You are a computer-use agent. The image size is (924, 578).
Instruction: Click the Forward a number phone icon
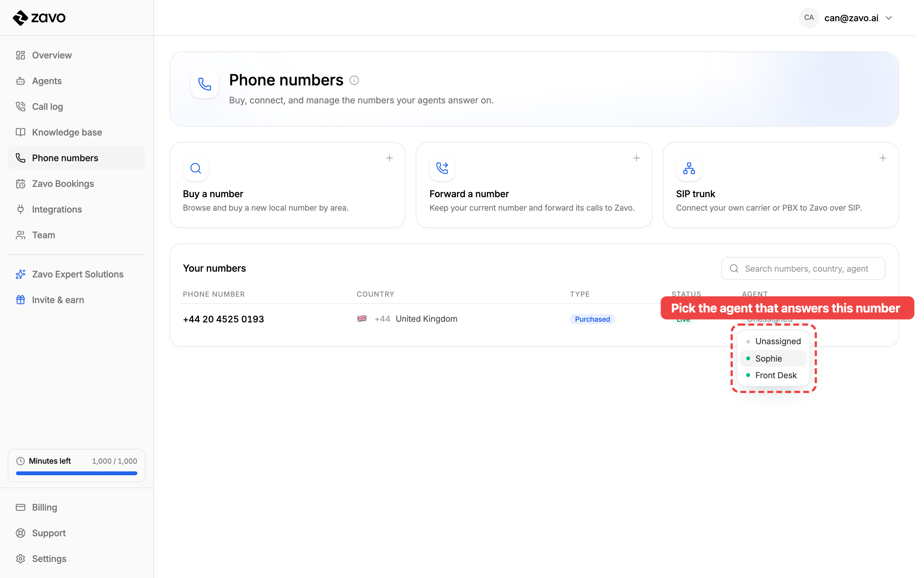(442, 168)
